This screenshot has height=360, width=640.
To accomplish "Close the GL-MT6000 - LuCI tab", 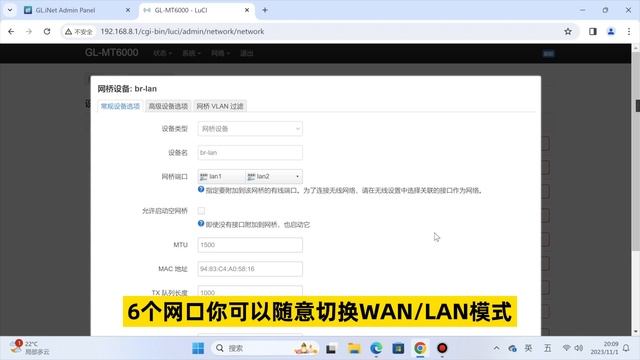I will click(247, 10).
